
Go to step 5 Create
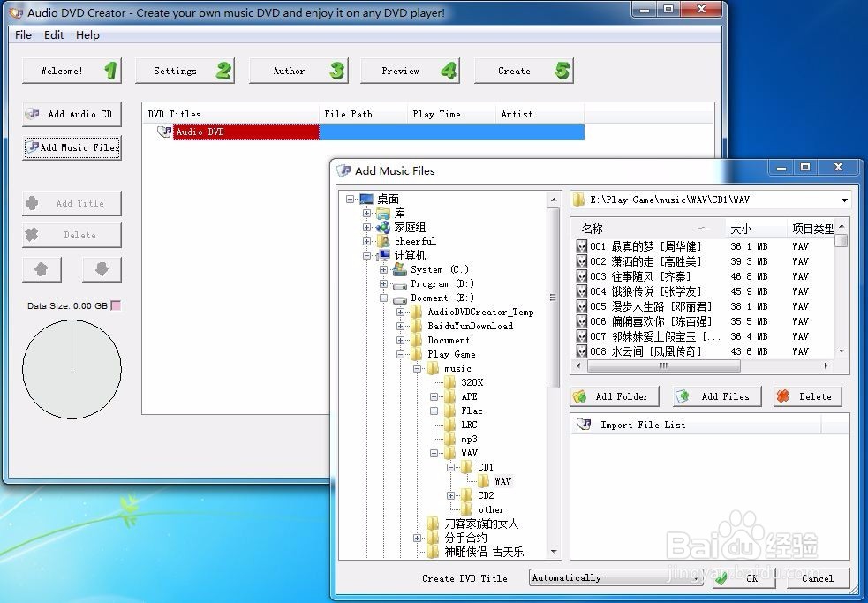coord(524,71)
